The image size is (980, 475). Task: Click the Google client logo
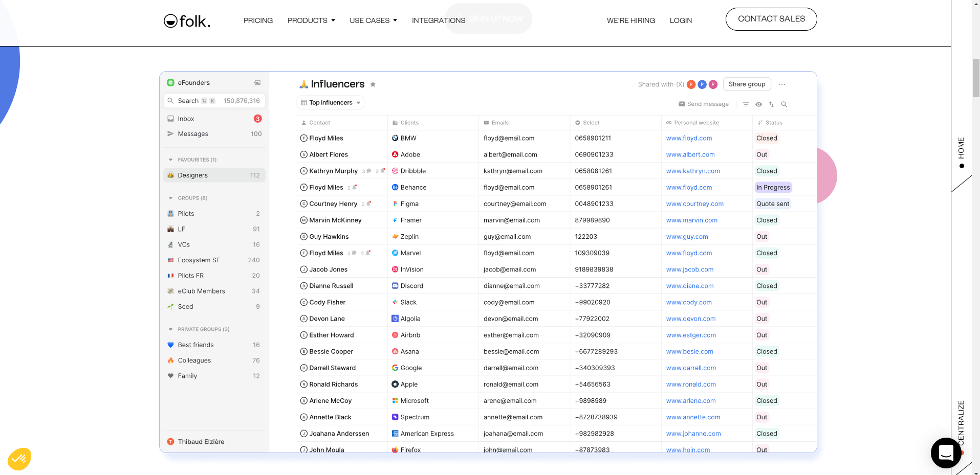(x=395, y=368)
